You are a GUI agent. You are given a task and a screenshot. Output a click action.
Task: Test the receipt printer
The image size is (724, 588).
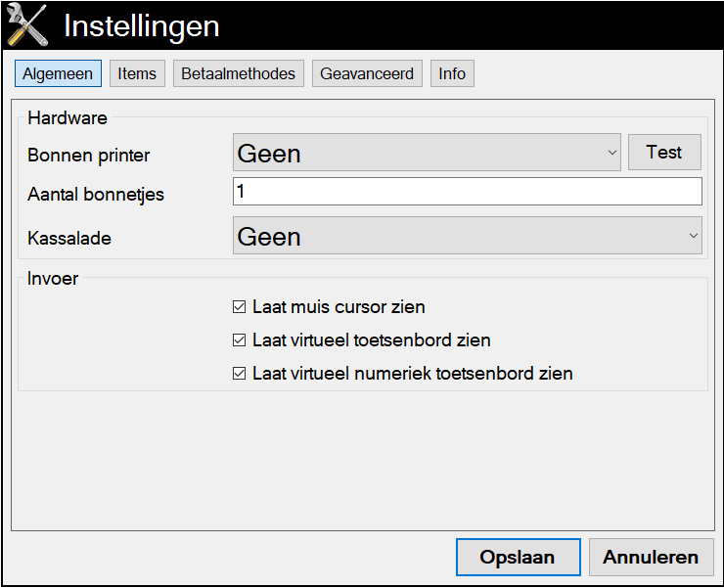click(664, 152)
